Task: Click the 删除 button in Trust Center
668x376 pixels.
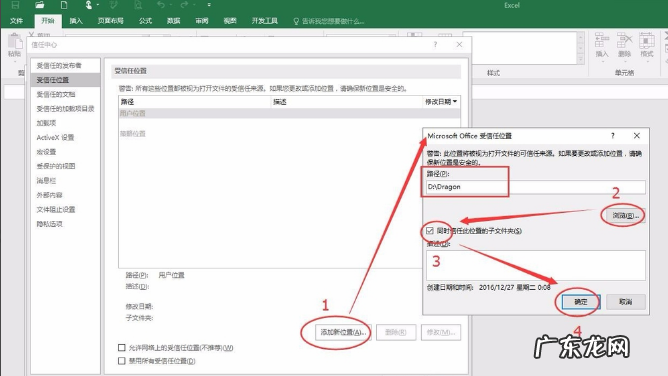Action: 396,333
